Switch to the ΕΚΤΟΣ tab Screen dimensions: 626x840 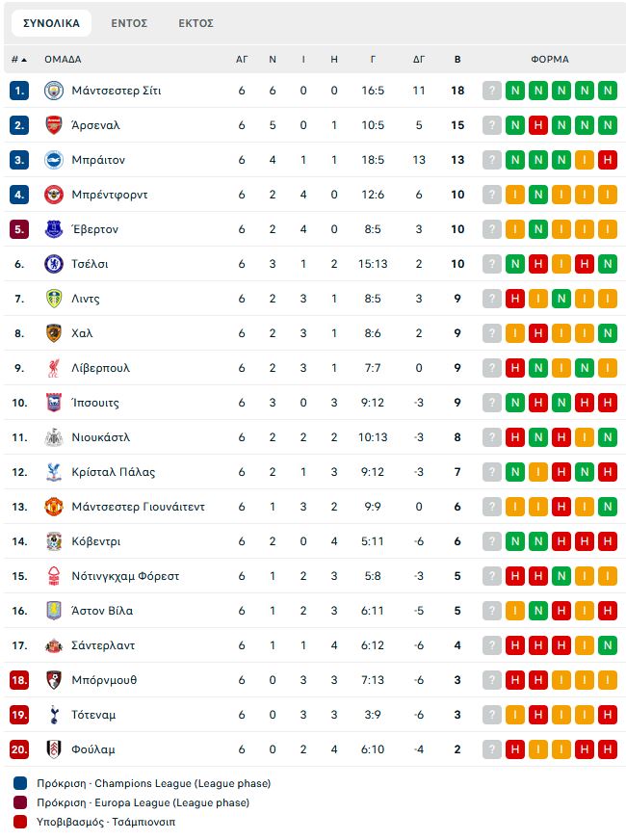tap(196, 23)
